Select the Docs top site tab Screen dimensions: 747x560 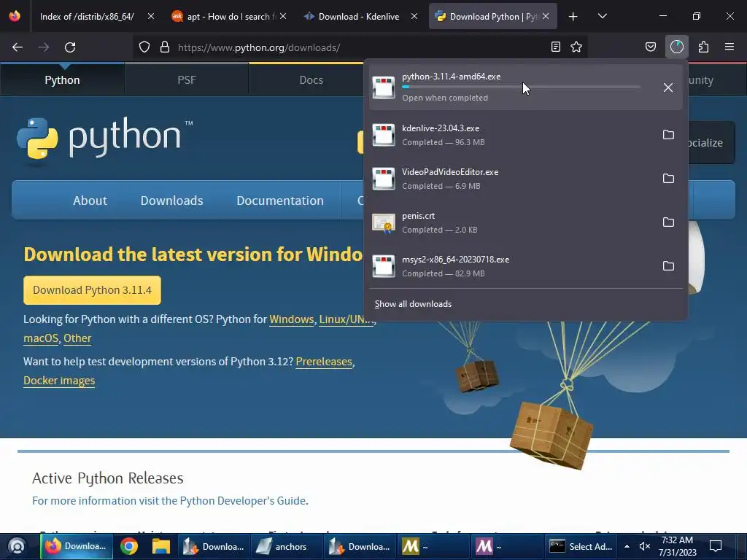point(311,80)
